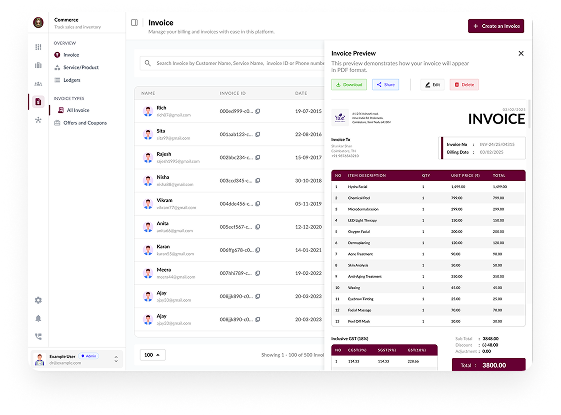Click the invoice preview vertical scrollbar
The width and height of the screenshot is (561, 415).
[529, 114]
